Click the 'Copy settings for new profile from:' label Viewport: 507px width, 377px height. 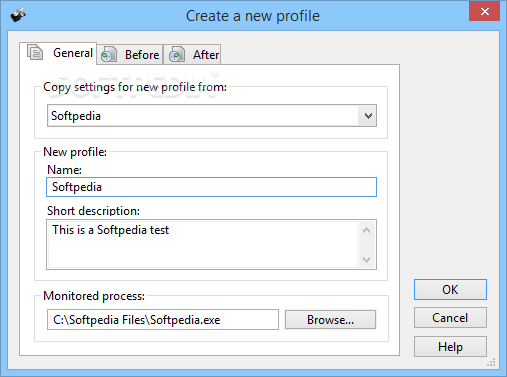(135, 87)
